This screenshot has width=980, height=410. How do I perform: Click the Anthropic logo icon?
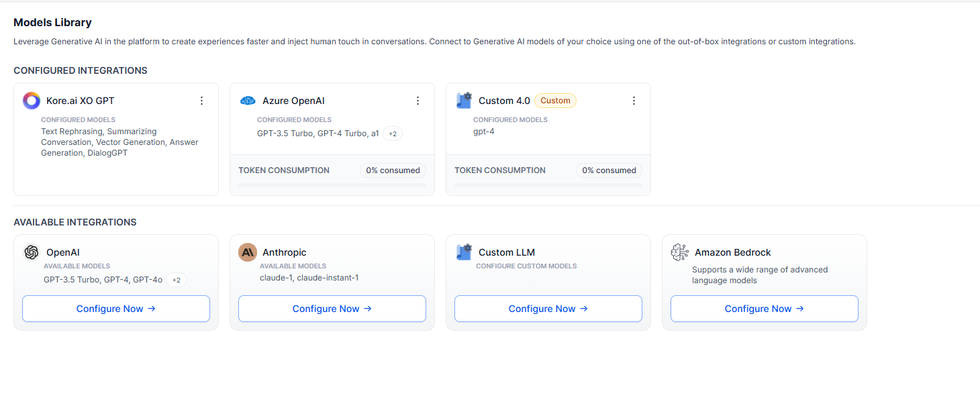coord(247,252)
